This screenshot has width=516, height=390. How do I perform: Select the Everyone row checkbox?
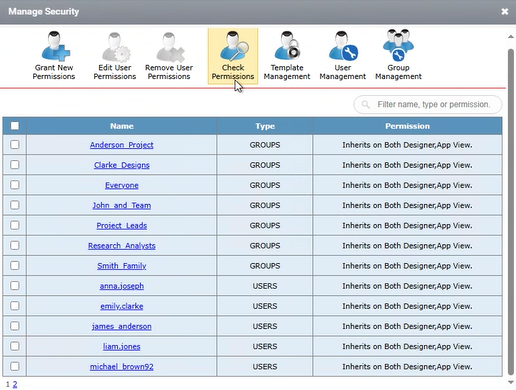(x=15, y=185)
